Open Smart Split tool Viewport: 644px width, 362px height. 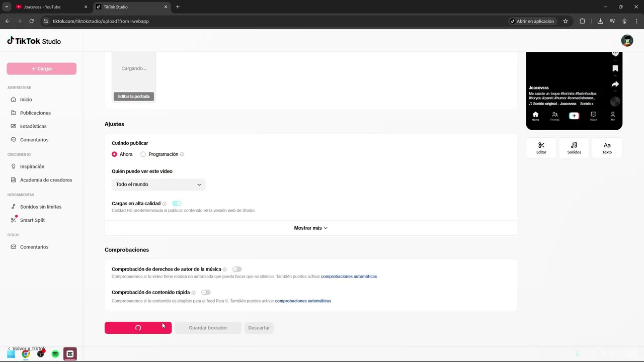tap(32, 220)
